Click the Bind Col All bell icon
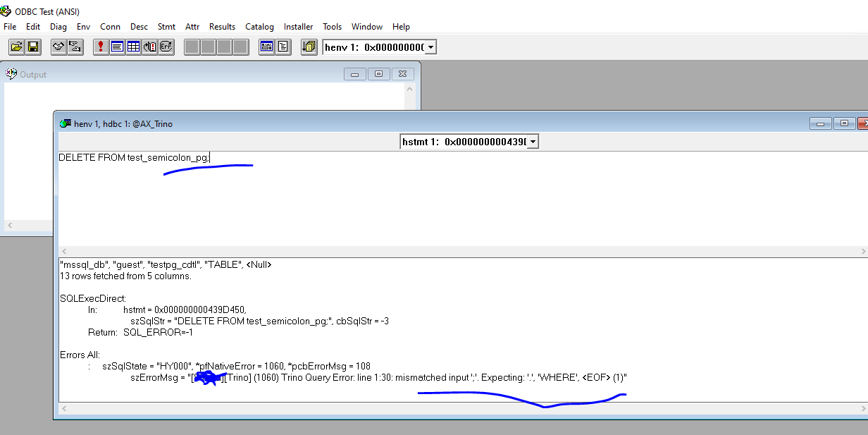868x435 pixels. [x=149, y=47]
